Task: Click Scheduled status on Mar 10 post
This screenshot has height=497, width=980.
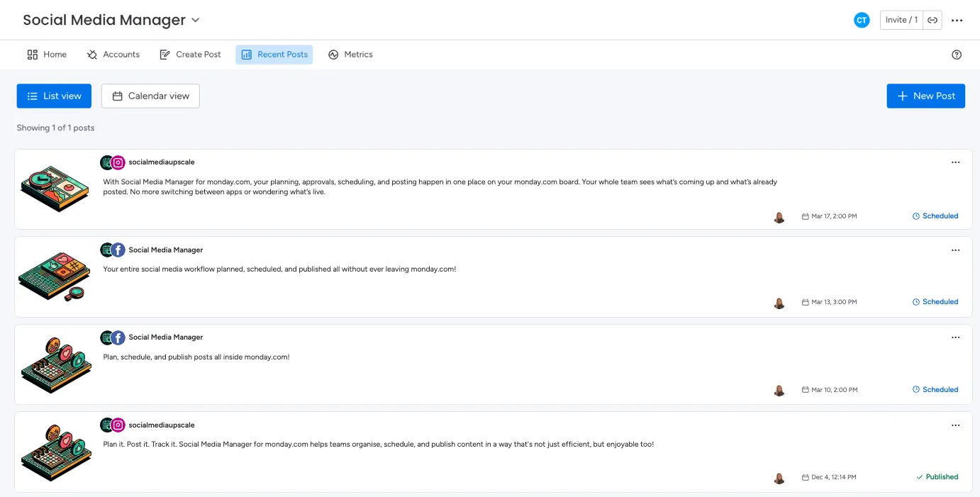Action: coord(935,390)
